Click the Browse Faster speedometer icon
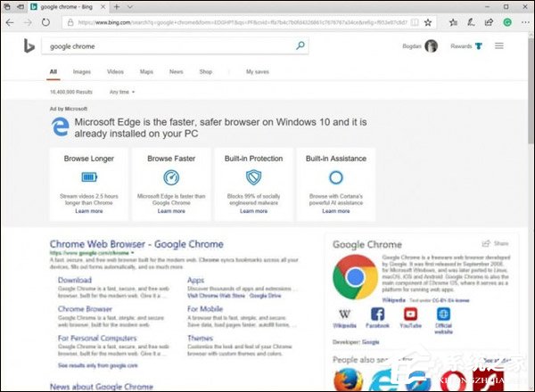Image resolution: width=535 pixels, height=392 pixels. click(171, 177)
